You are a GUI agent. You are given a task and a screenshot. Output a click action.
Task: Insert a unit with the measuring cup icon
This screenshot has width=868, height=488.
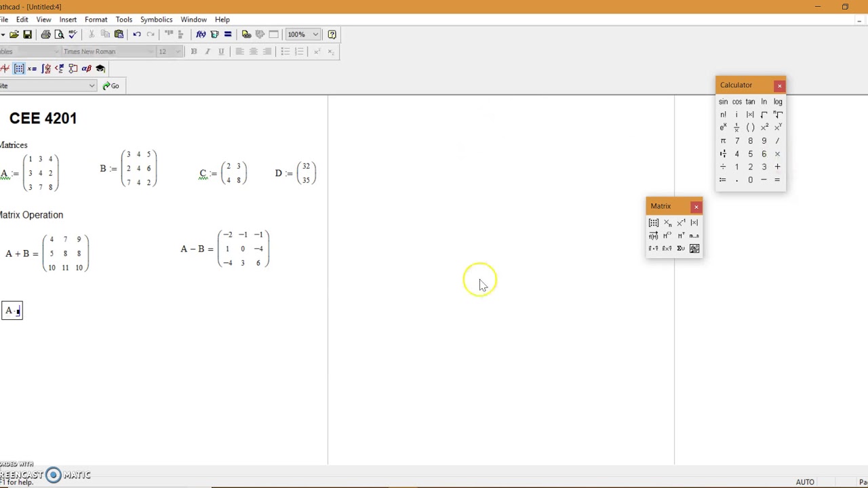point(214,35)
